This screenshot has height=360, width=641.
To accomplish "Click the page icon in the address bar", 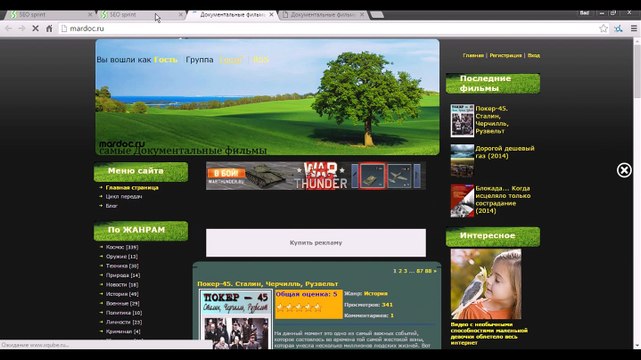I will point(64,29).
